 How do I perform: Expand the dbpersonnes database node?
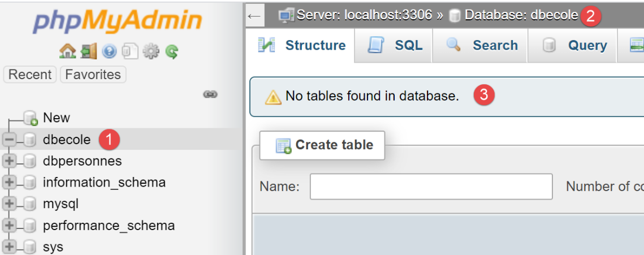[x=9, y=161]
